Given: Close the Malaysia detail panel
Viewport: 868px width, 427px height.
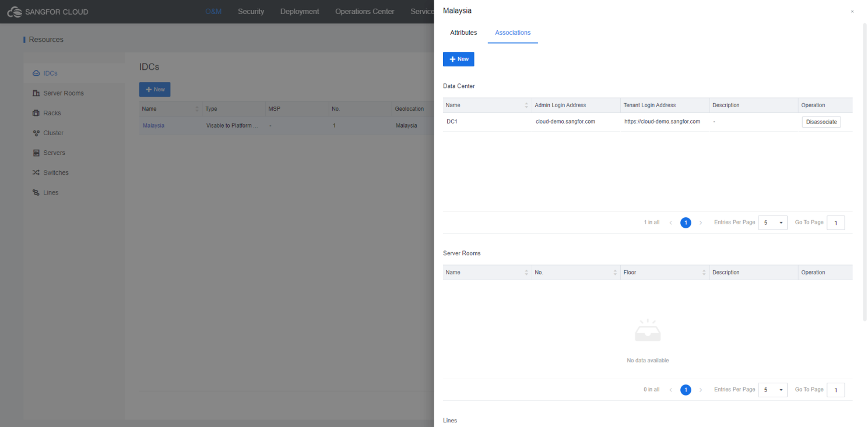Looking at the screenshot, I should (852, 12).
